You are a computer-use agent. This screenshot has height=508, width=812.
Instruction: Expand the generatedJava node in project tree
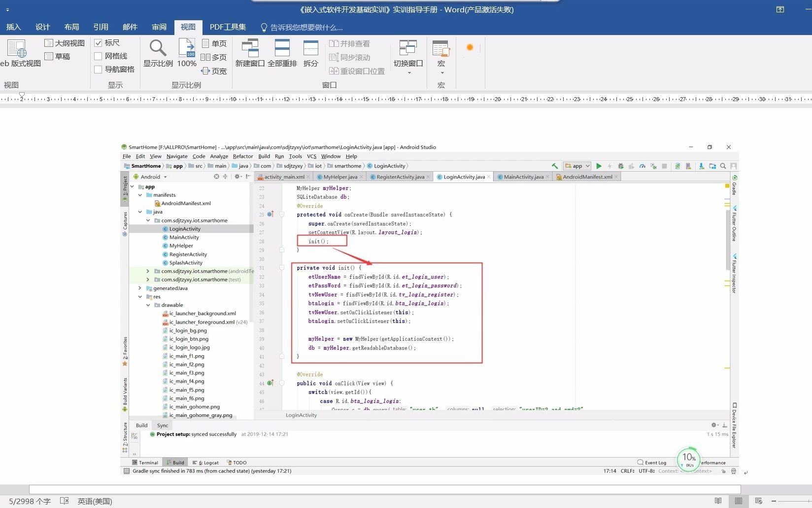[x=140, y=288]
